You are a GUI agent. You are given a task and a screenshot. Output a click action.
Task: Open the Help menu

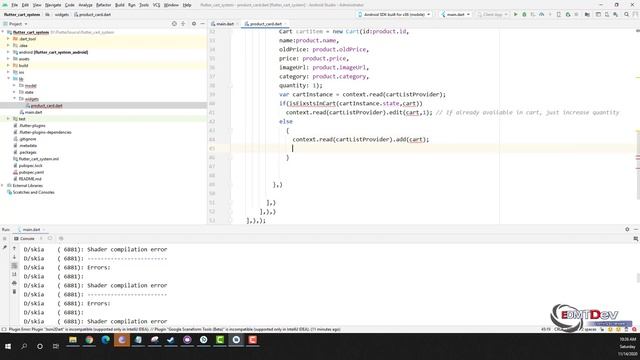[x=187, y=5]
